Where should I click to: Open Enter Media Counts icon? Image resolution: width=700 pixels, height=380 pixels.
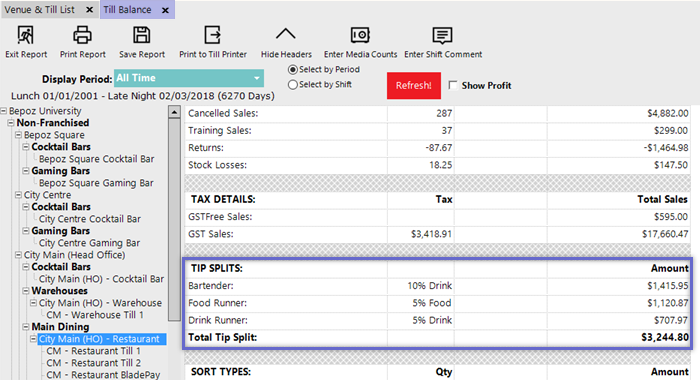coord(360,35)
